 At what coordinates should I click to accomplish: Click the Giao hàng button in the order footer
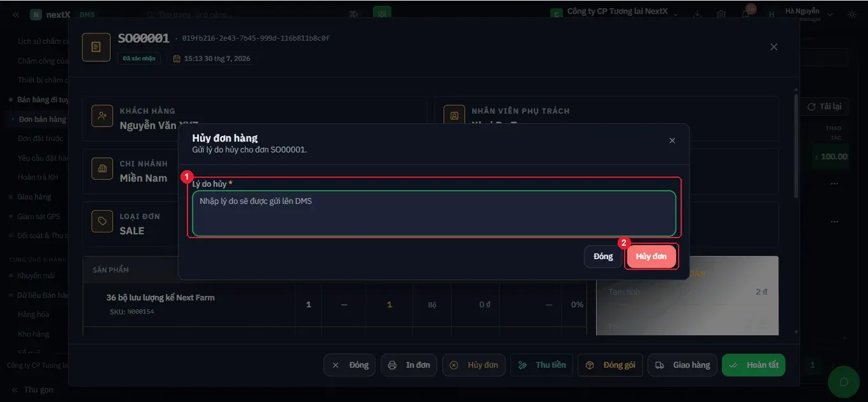point(682,365)
